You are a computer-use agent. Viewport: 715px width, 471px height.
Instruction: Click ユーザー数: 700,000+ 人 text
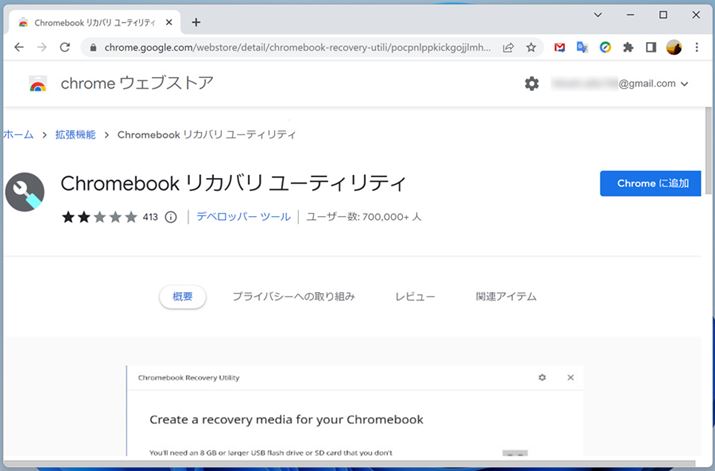[x=363, y=217]
